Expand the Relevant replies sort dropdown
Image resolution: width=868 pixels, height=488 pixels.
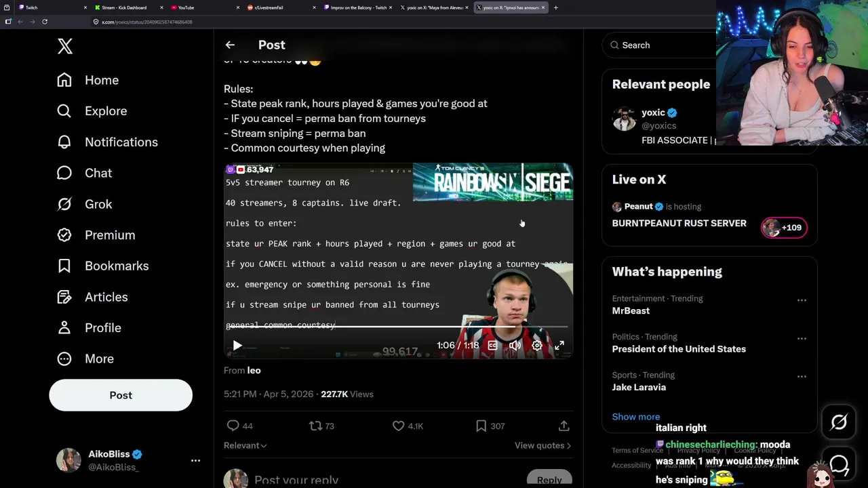click(245, 445)
